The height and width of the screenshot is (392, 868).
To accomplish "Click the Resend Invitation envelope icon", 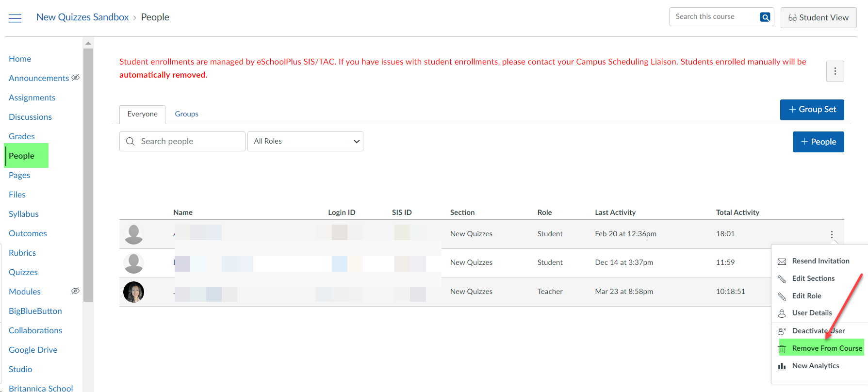I will point(782,261).
